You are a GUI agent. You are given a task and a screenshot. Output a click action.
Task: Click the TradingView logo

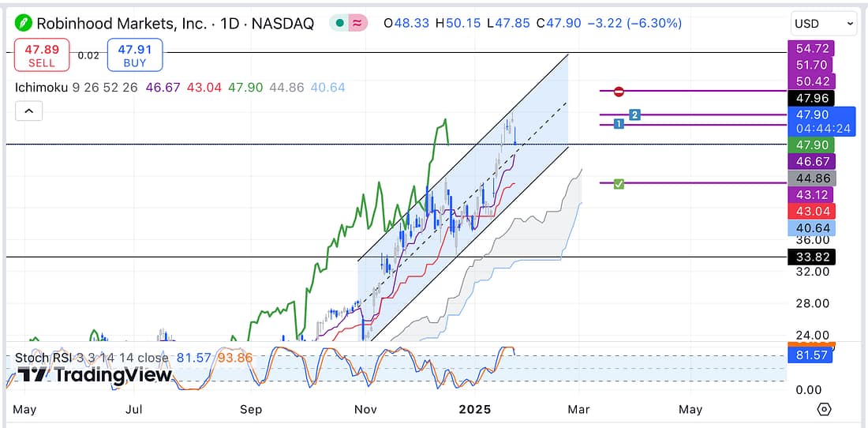95,374
